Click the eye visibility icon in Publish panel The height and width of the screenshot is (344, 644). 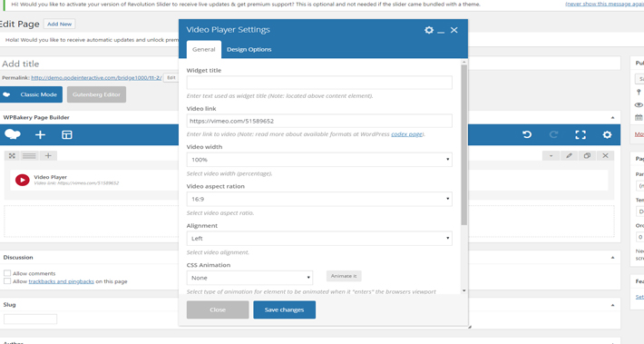[639, 104]
